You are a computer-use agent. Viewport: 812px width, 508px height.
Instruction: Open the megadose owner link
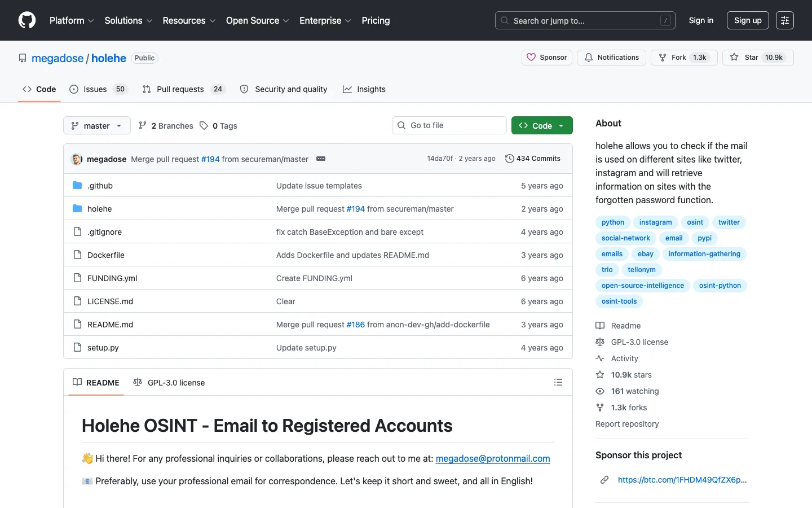58,58
